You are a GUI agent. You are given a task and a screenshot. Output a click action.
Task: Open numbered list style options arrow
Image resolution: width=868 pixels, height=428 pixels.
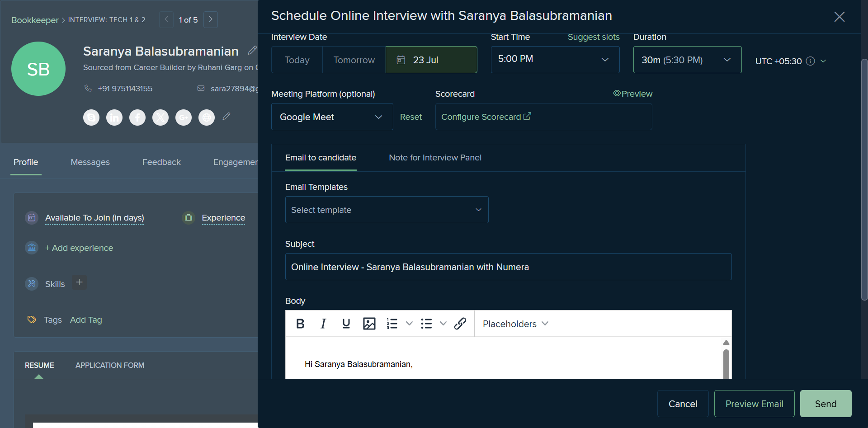click(409, 324)
